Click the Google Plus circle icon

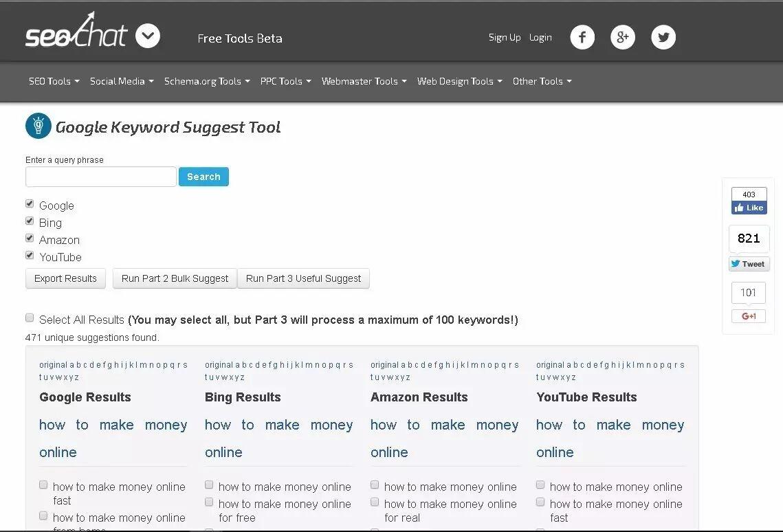click(x=623, y=37)
